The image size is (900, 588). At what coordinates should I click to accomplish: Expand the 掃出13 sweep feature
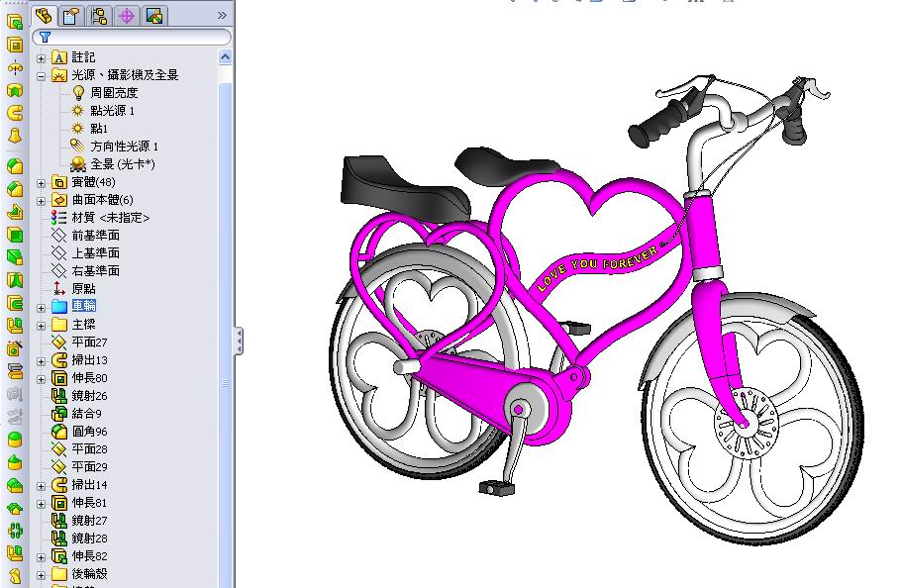click(x=41, y=361)
